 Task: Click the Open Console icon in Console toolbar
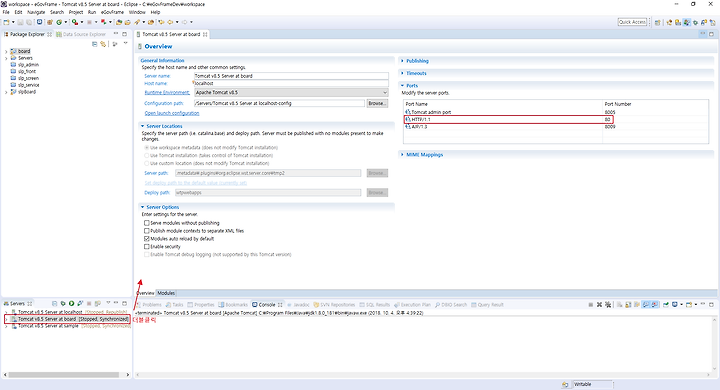pyautogui.click(x=689, y=305)
